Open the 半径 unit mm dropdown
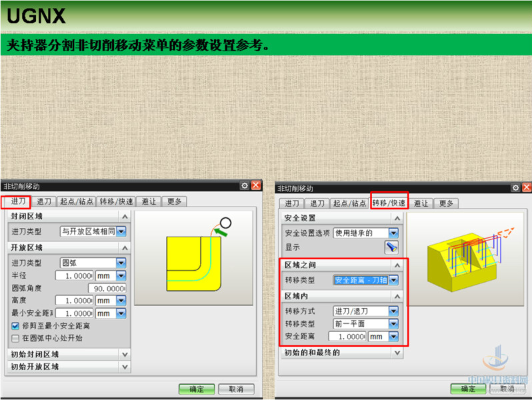 click(121, 275)
